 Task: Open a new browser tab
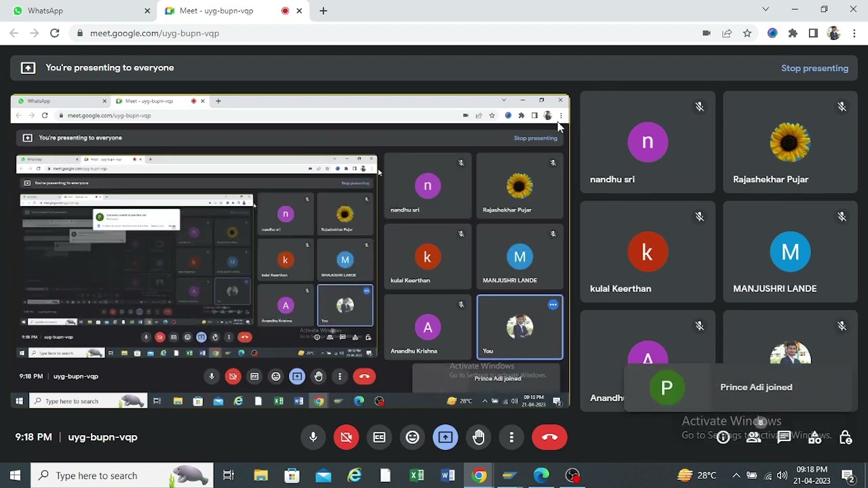pyautogui.click(x=323, y=10)
